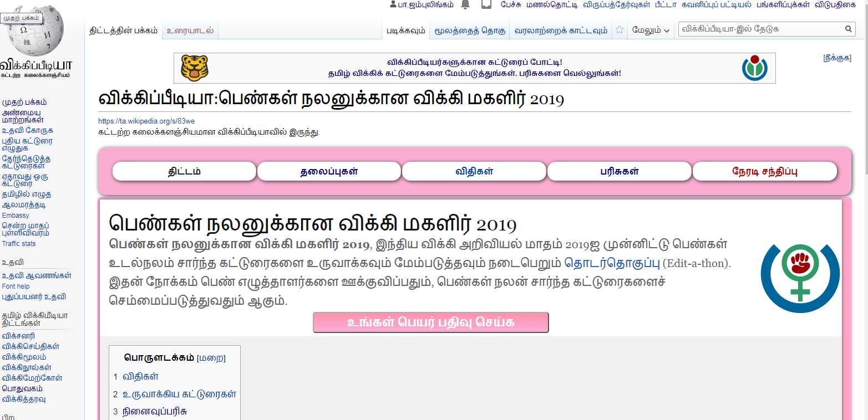Switch to திட்டத்தின் பக்கம் tab

(124, 30)
